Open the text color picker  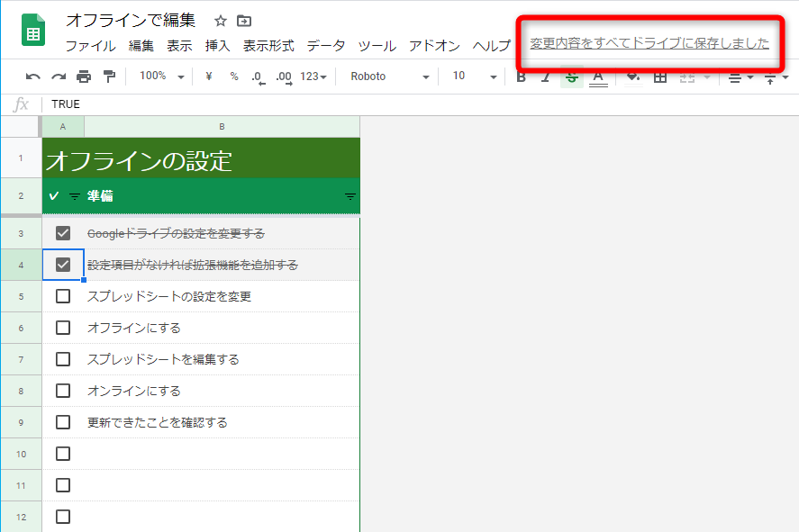click(x=596, y=77)
